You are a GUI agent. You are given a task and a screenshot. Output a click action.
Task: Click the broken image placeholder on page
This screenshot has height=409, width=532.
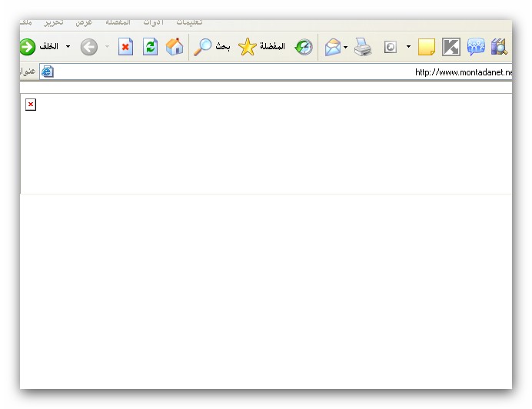[31, 105]
